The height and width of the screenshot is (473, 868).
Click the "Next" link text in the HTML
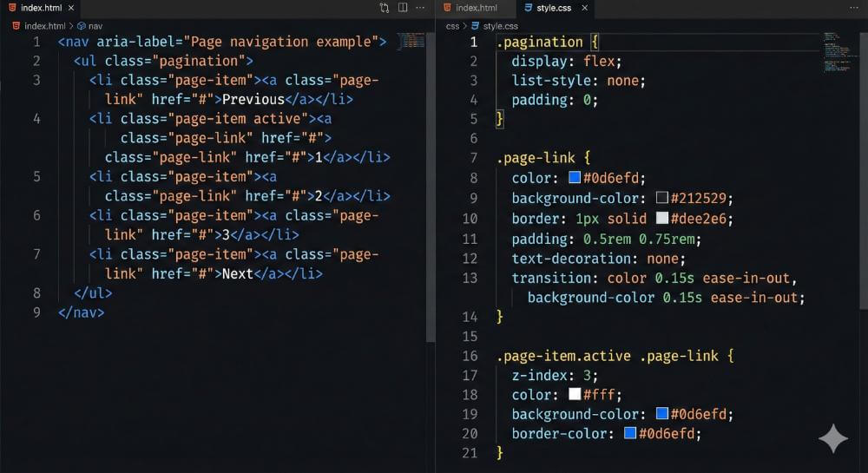238,274
